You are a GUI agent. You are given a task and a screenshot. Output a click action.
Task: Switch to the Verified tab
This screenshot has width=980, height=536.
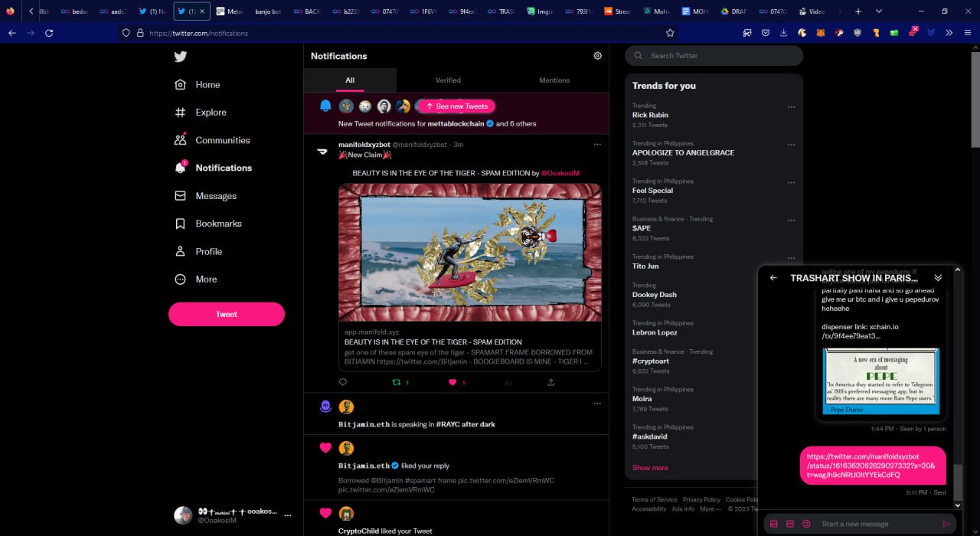click(x=448, y=80)
